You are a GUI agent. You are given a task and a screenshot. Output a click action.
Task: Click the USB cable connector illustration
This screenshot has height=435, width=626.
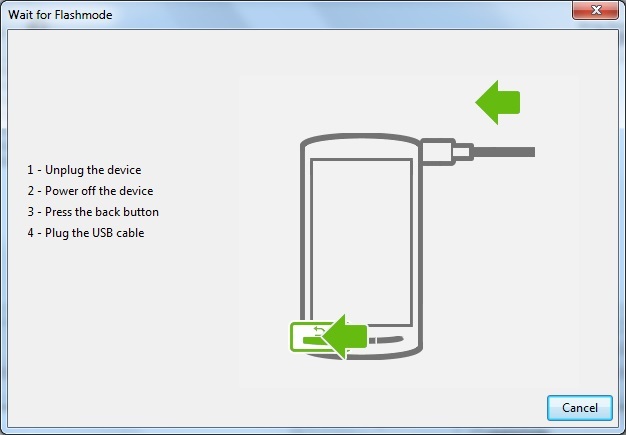click(478, 152)
